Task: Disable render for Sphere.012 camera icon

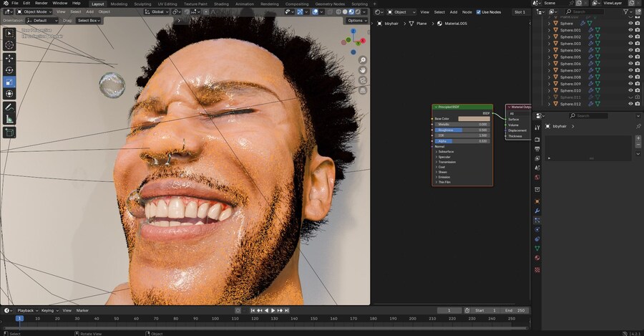Action: (638, 104)
